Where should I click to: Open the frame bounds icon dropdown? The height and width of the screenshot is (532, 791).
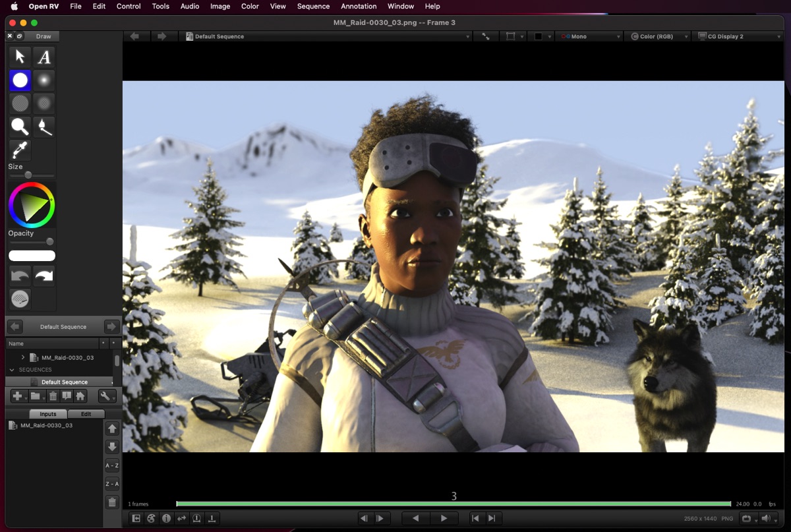coord(514,36)
